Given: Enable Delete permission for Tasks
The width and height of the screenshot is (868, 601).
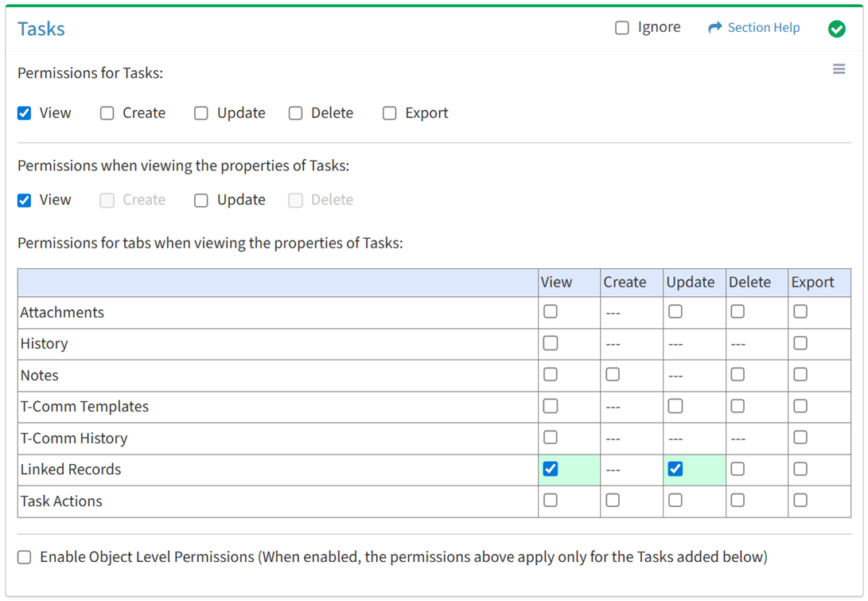Looking at the screenshot, I should 295,113.
